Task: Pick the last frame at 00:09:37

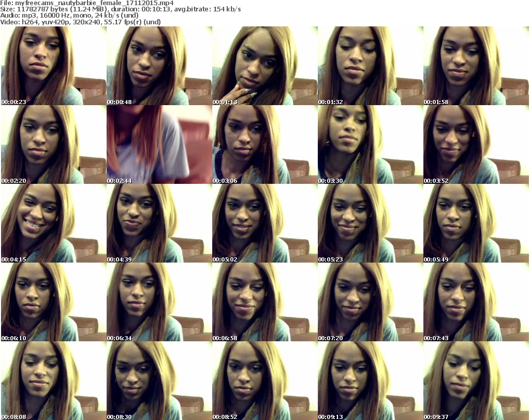Action: pos(476,381)
